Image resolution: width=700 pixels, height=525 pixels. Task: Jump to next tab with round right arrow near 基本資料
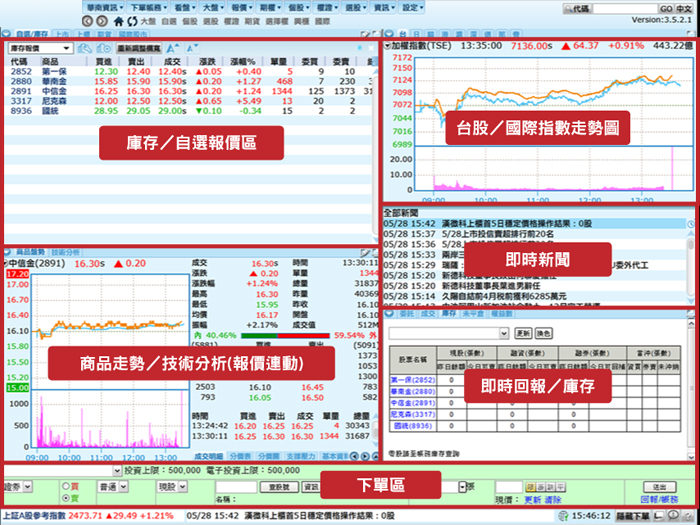[365, 456]
